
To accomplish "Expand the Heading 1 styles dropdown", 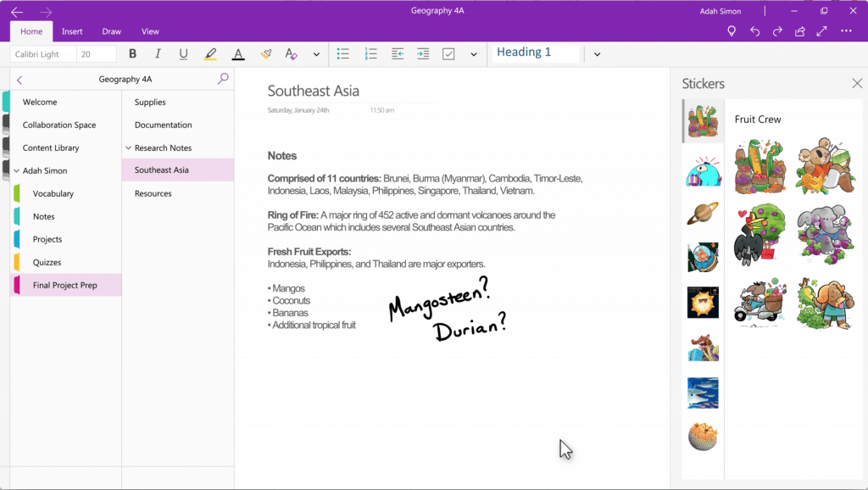I will pos(597,54).
